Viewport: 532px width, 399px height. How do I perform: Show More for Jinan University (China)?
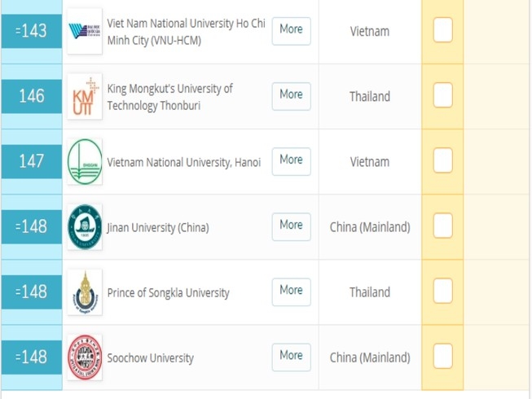(291, 226)
